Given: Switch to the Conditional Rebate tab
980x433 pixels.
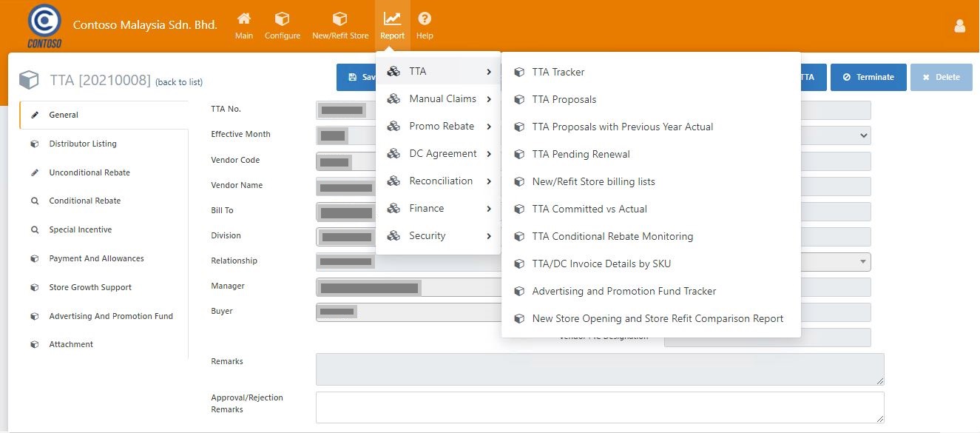Looking at the screenshot, I should click(x=84, y=201).
